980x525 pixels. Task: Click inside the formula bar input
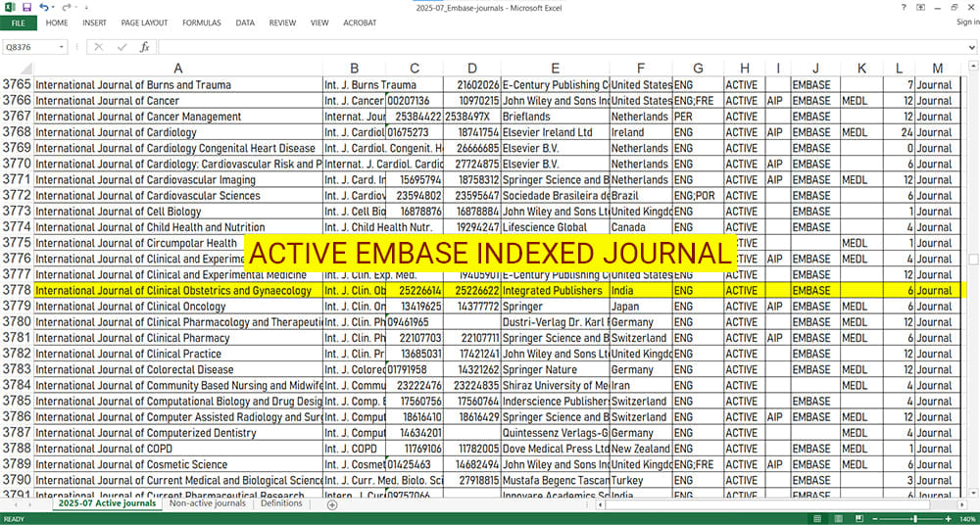coord(561,47)
